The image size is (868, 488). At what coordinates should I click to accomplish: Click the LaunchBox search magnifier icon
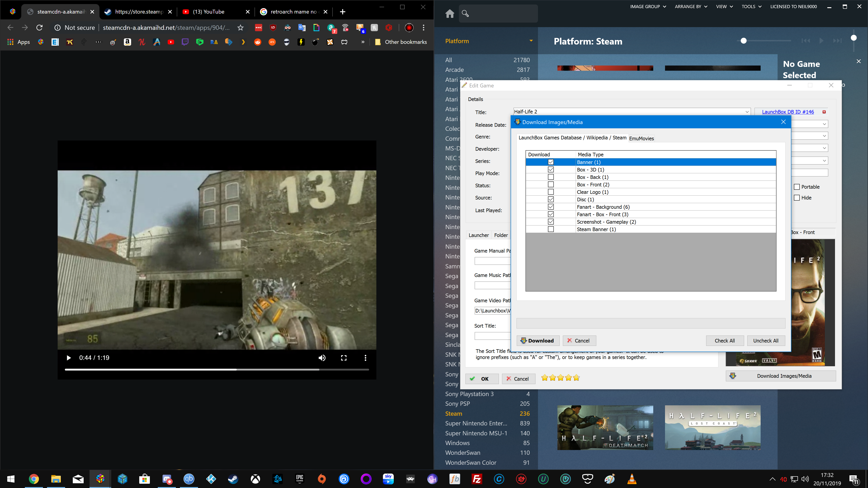(465, 14)
